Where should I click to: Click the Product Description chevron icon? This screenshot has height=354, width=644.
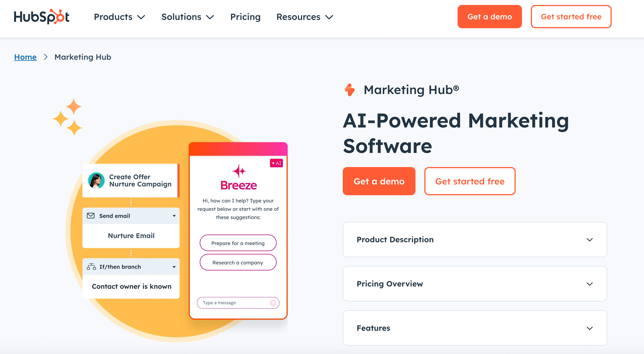coord(590,240)
